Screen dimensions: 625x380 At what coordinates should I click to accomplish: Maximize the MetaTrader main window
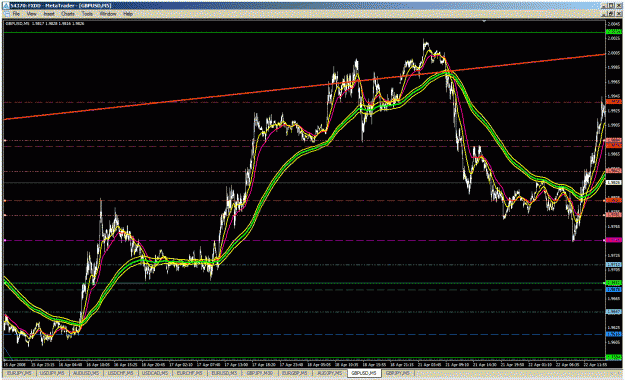(611, 6)
